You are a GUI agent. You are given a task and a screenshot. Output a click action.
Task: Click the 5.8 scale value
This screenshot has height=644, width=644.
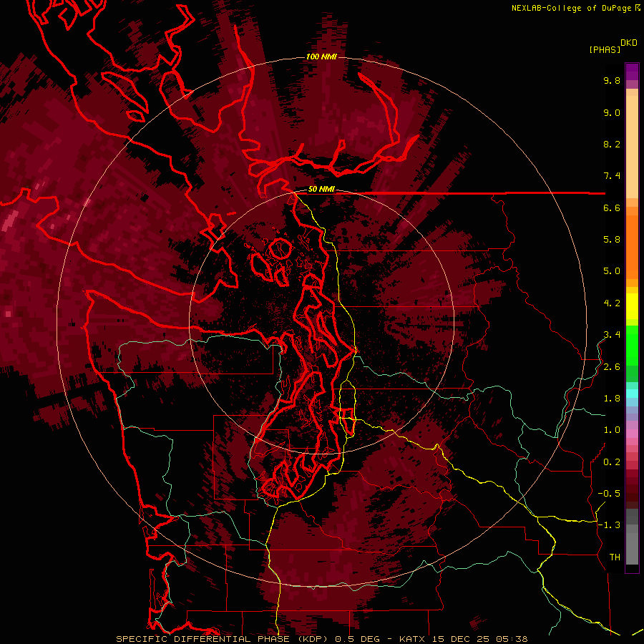point(612,240)
